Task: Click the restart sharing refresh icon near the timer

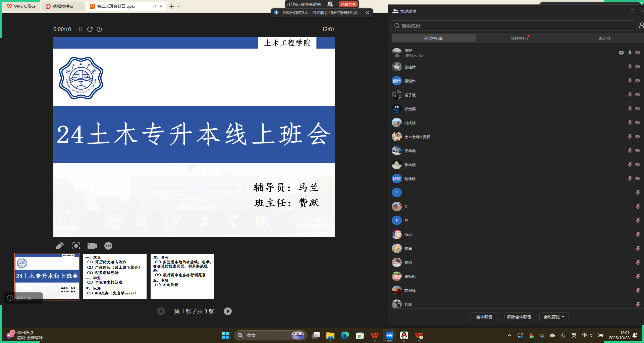Action: [90, 29]
